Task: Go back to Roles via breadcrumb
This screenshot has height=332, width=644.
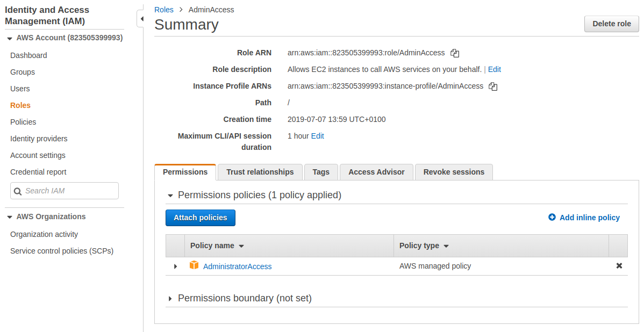Action: [x=164, y=10]
